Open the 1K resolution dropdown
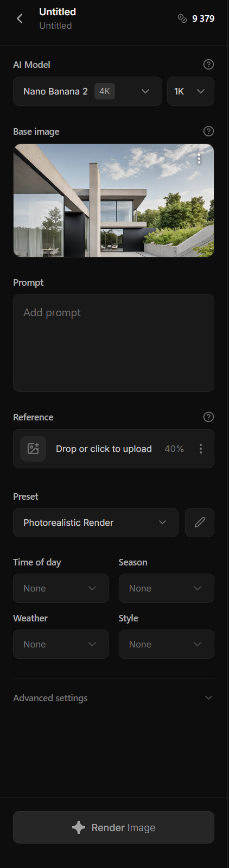This screenshot has height=868, width=229. pyautogui.click(x=190, y=91)
